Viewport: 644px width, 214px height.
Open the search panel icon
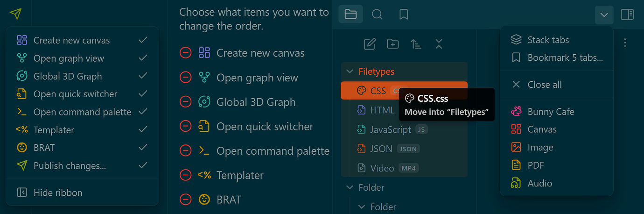tap(377, 14)
